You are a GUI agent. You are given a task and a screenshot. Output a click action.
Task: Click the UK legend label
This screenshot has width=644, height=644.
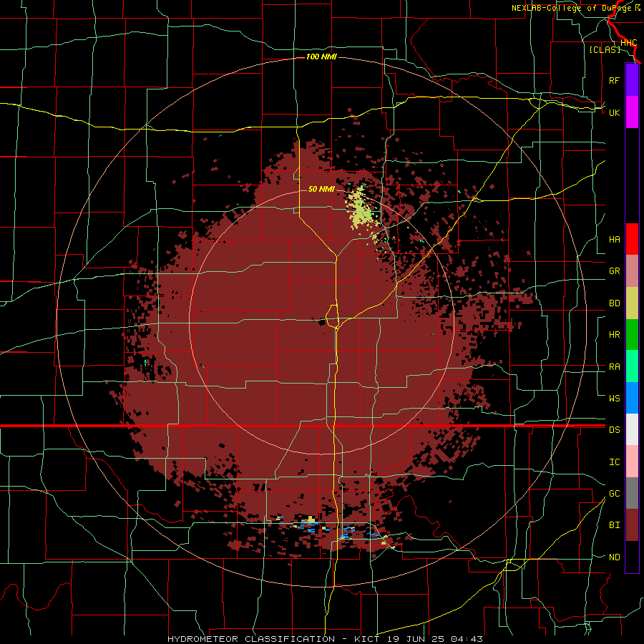pos(614,112)
